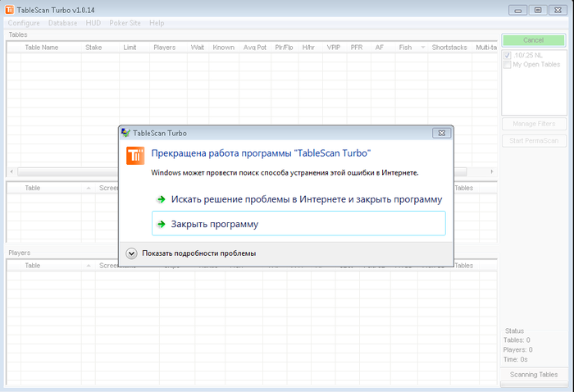
Task: Click the Scanning Tables progress bar
Action: point(534,384)
